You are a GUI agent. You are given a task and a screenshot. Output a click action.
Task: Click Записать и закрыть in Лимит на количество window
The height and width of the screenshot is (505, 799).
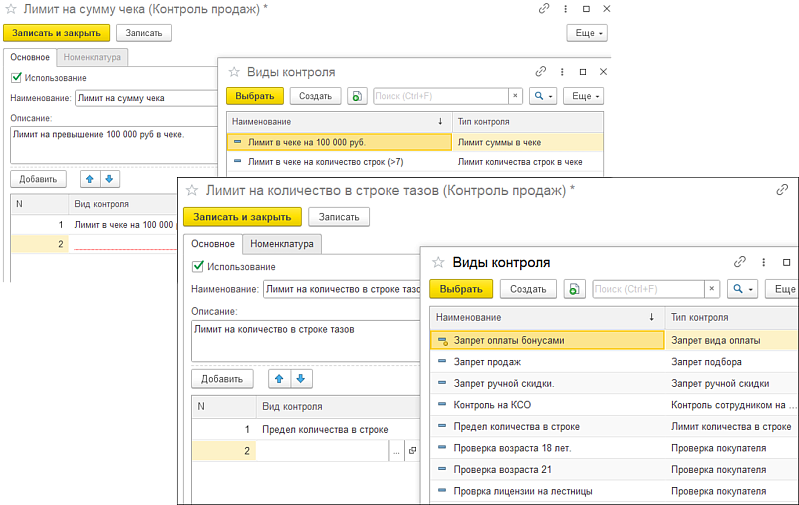[242, 217]
